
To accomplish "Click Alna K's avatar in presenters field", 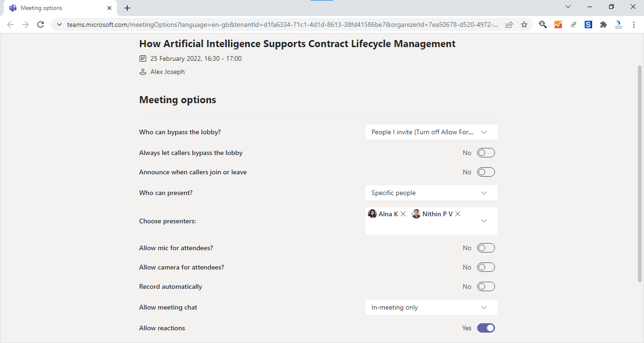I will 372,213.
